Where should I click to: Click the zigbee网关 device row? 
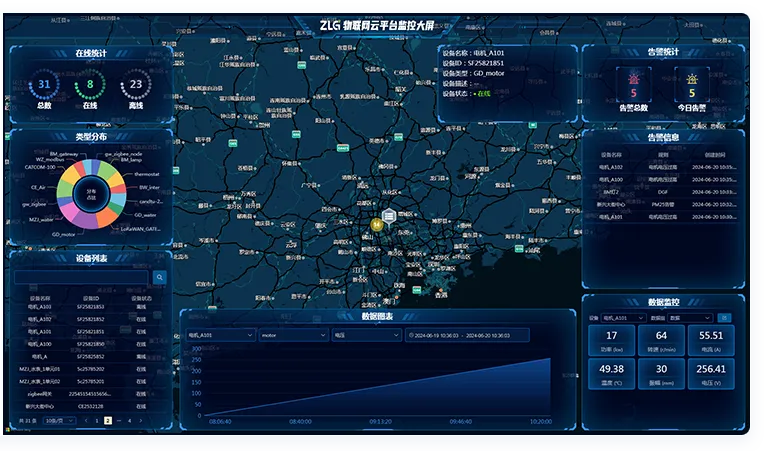click(x=91, y=394)
